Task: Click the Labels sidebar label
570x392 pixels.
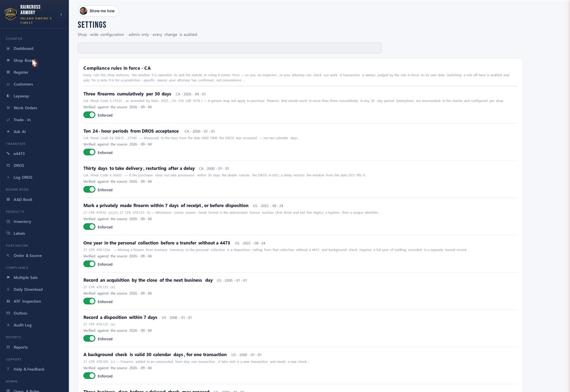Action: [19, 233]
